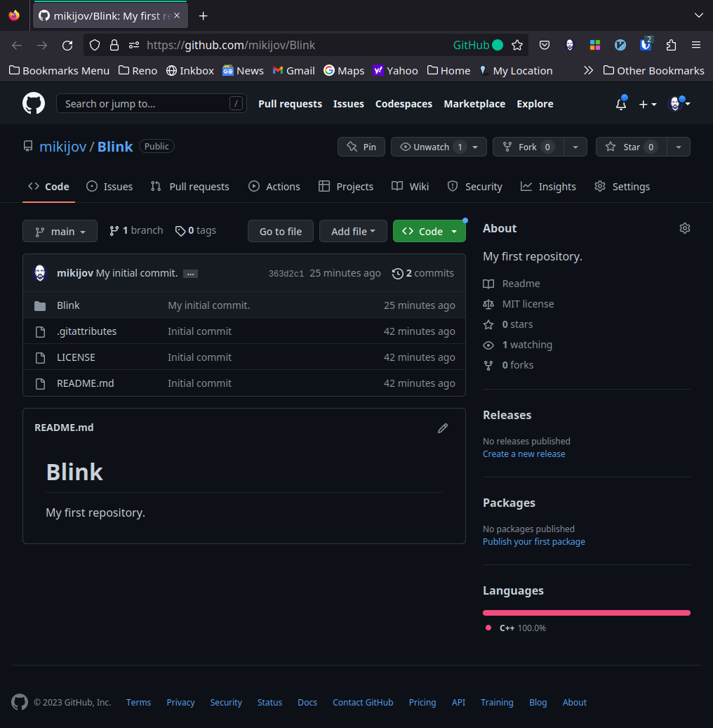713x728 pixels.
Task: Click Create a new release
Action: (x=524, y=454)
